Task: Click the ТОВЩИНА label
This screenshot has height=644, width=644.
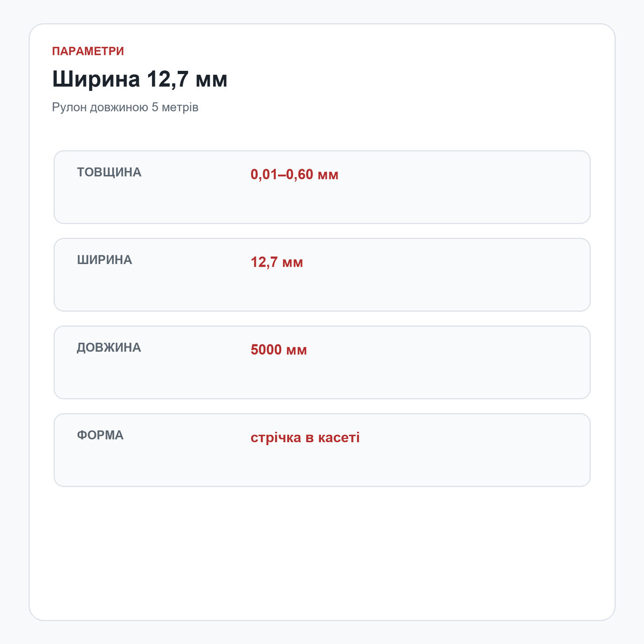Action: tap(109, 172)
